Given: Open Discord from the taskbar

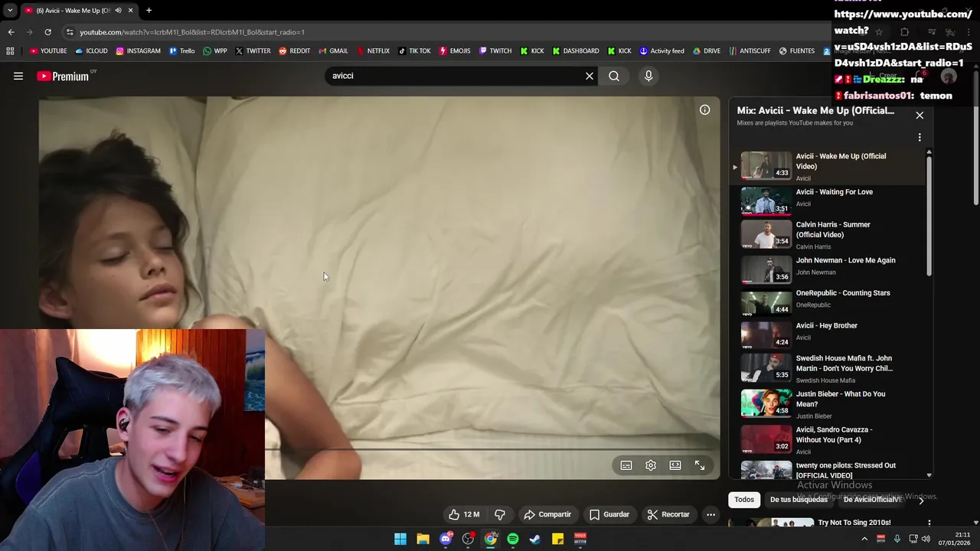Looking at the screenshot, I should coord(446,539).
